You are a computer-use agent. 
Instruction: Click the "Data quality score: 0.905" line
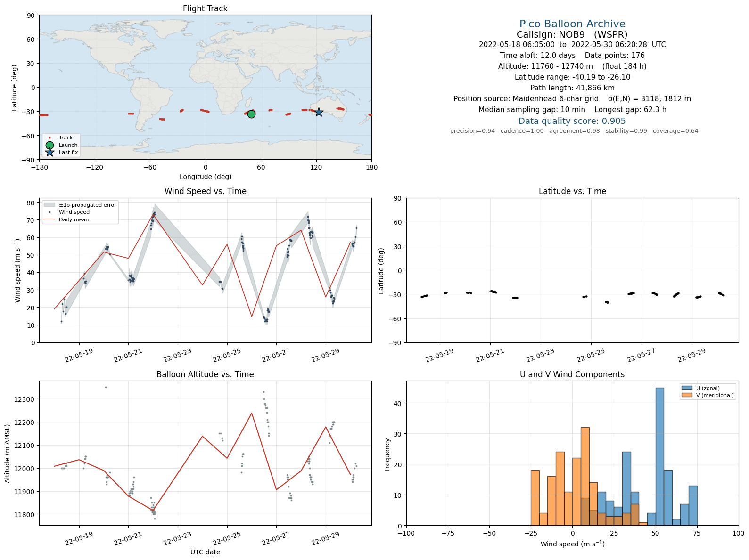(572, 121)
